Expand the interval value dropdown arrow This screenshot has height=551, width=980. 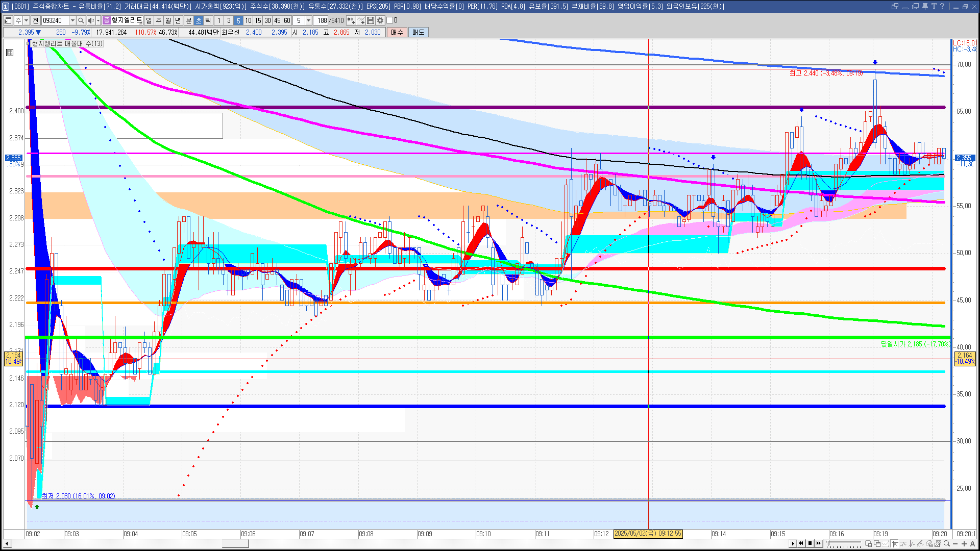pyautogui.click(x=308, y=20)
